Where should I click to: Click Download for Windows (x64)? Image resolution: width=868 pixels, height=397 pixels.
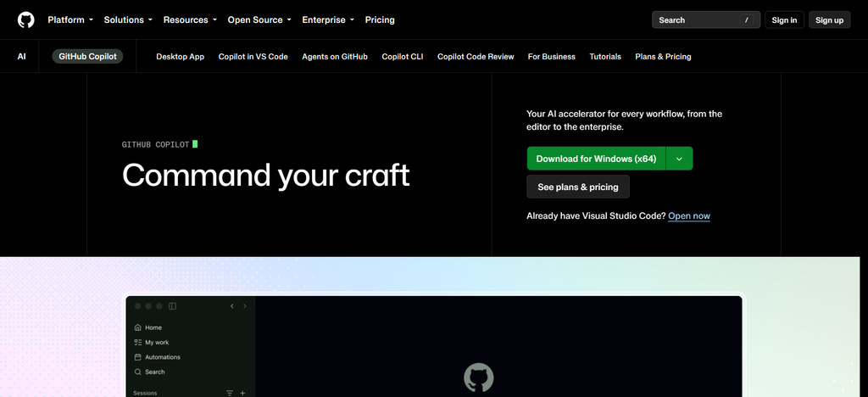tap(596, 159)
